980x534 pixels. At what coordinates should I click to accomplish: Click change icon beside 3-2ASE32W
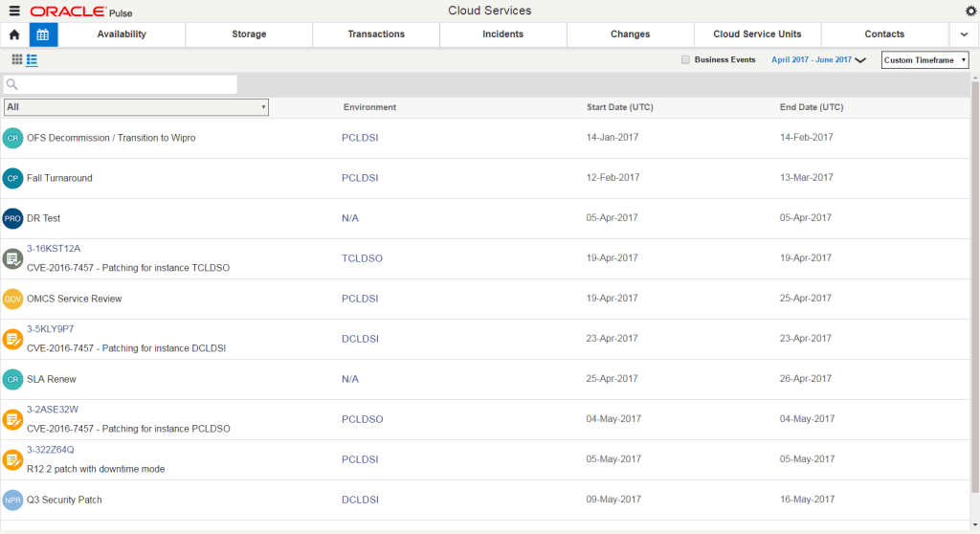(12, 419)
